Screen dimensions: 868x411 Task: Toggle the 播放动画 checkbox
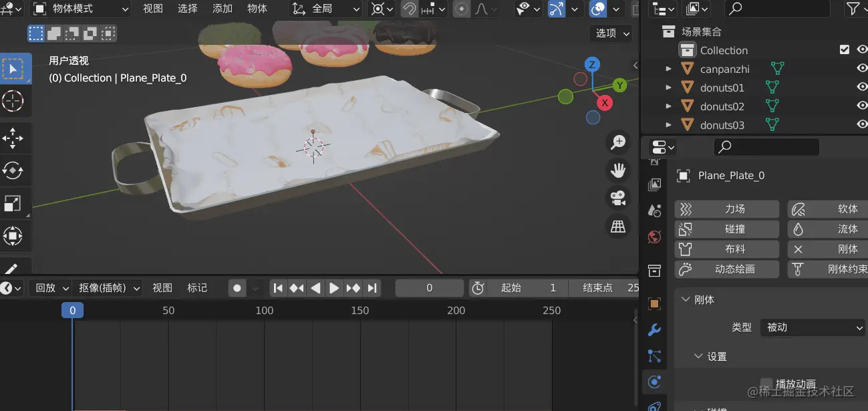pyautogui.click(x=767, y=384)
